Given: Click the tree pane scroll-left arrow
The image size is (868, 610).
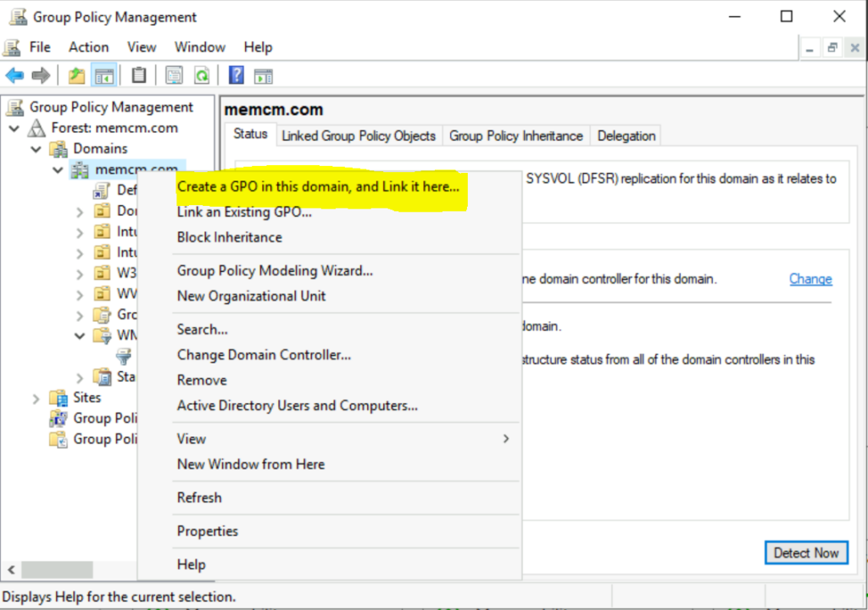Looking at the screenshot, I should [12, 569].
